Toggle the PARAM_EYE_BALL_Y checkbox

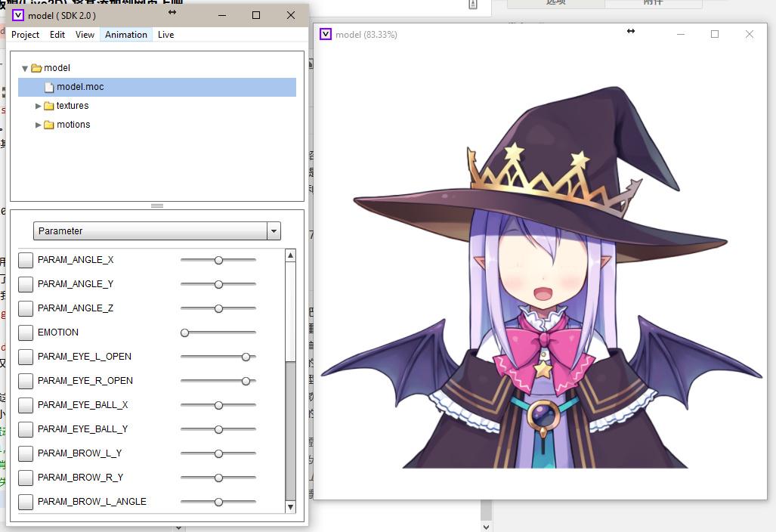pos(26,429)
